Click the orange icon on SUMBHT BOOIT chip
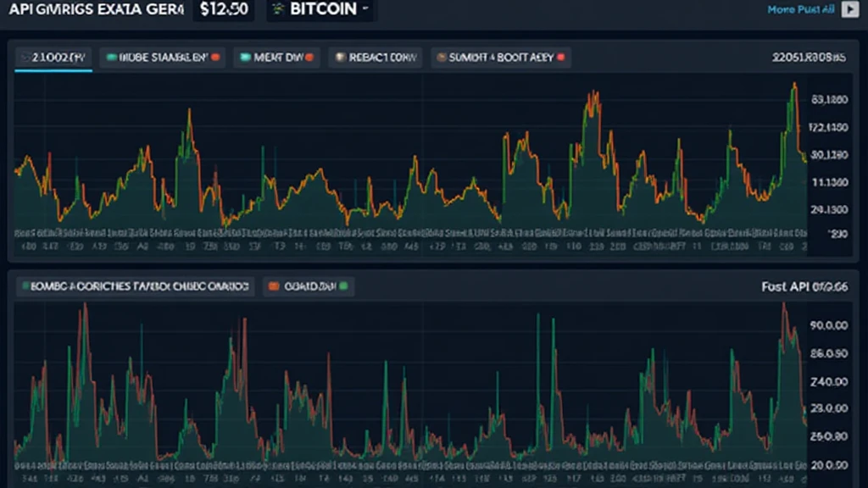 pyautogui.click(x=442, y=58)
